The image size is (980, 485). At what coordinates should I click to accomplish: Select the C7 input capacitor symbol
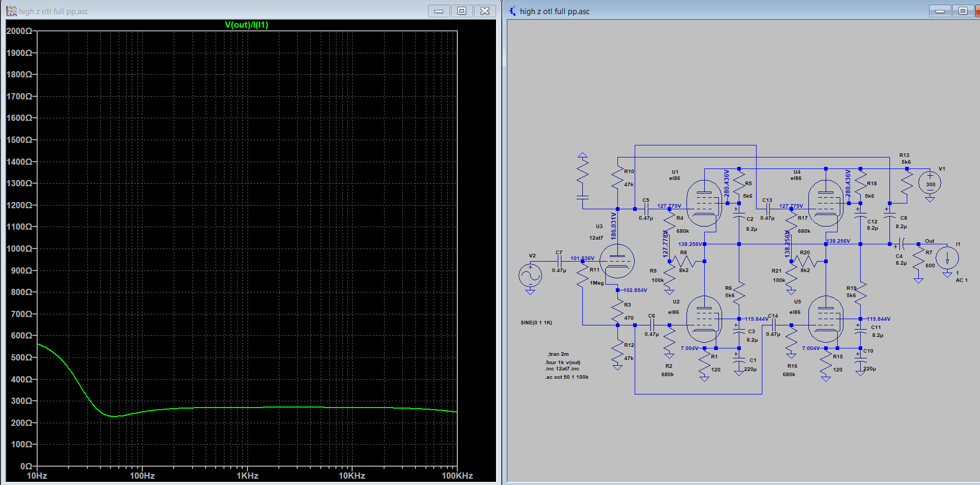click(x=559, y=261)
